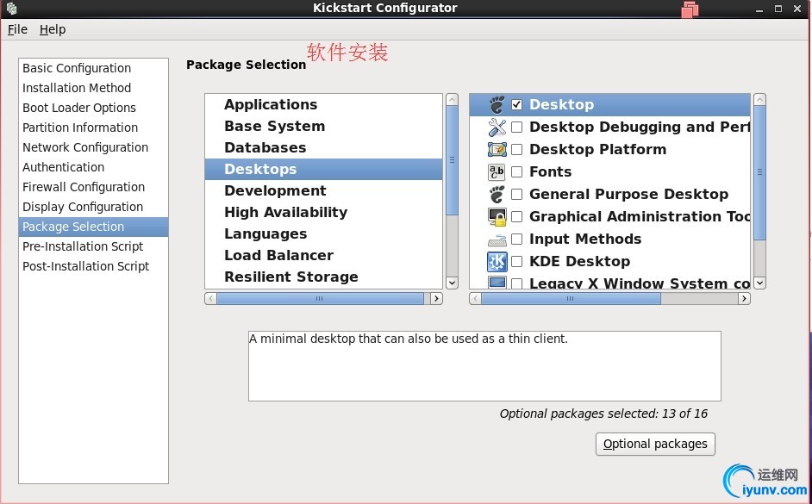Go to Display Configuration section
Viewport: 812px width, 504px height.
93,207
